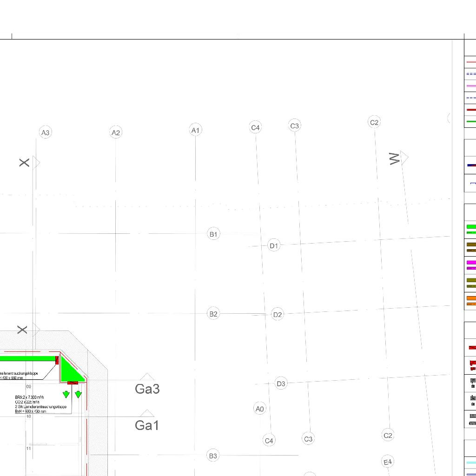Image resolution: width=476 pixels, height=476 pixels.
Task: Click the left green airflow arrow
Action: 66,394
